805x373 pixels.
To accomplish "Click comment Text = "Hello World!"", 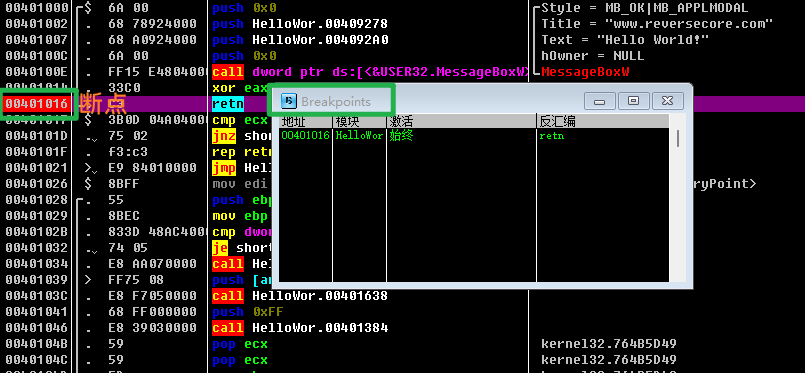I will [625, 40].
